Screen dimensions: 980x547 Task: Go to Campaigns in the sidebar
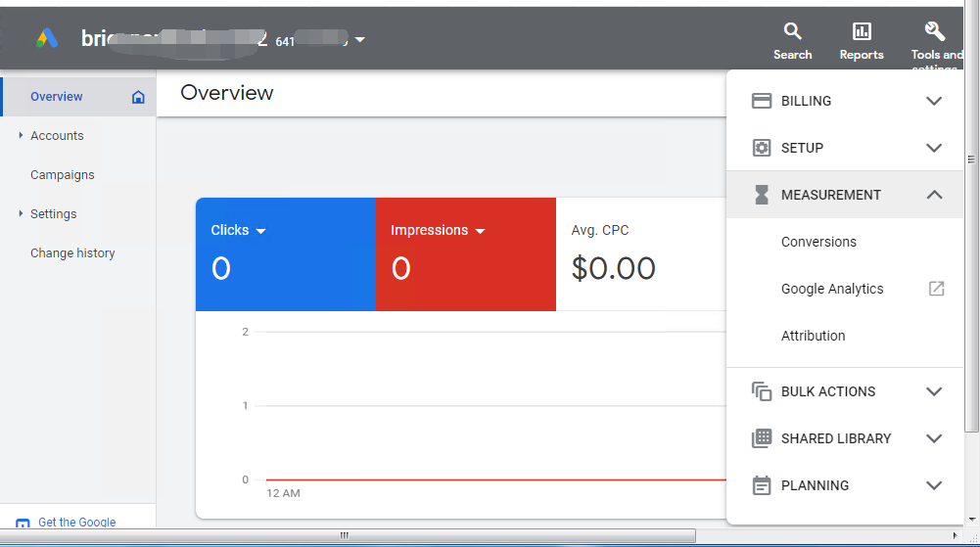coord(63,175)
